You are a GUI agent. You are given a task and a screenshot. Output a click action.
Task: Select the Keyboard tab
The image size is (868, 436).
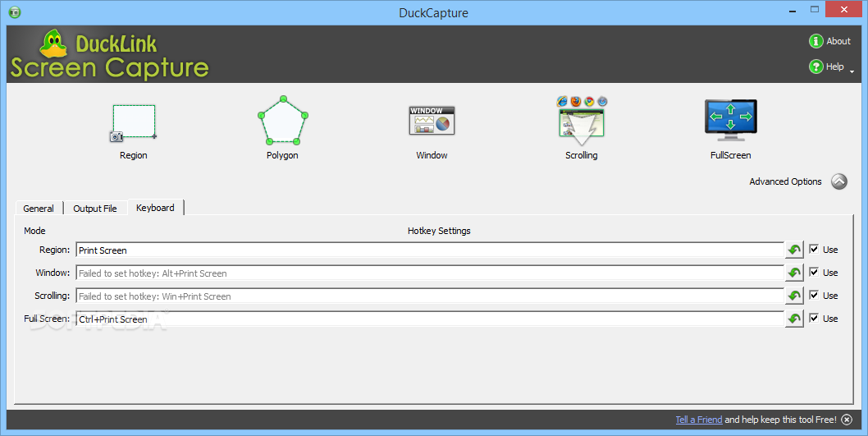point(156,207)
